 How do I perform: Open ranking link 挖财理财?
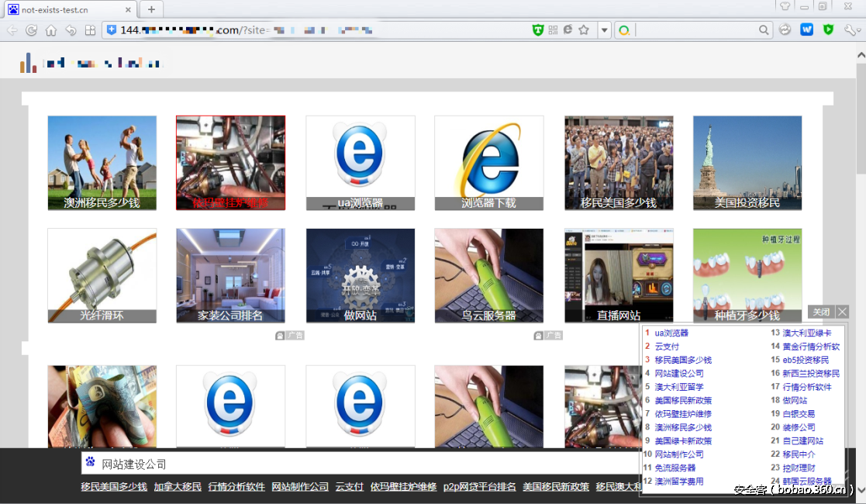pos(799,468)
